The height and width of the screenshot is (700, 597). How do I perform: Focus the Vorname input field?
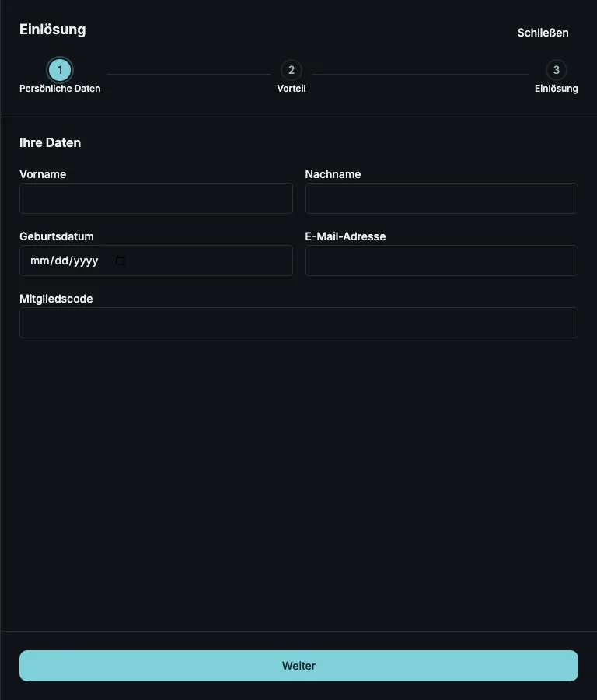(156, 198)
